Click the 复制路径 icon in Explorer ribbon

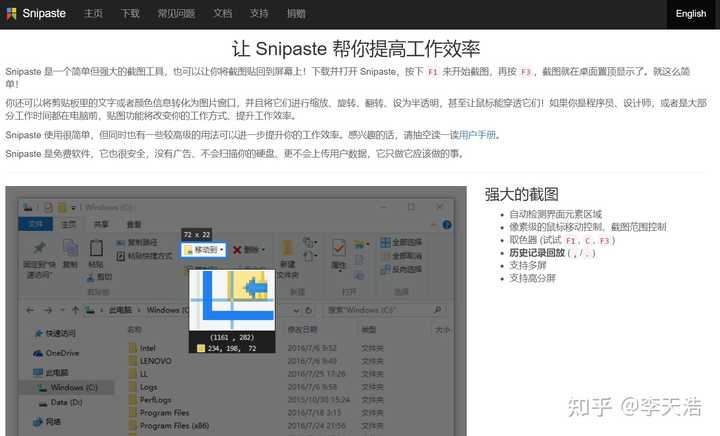(120, 242)
